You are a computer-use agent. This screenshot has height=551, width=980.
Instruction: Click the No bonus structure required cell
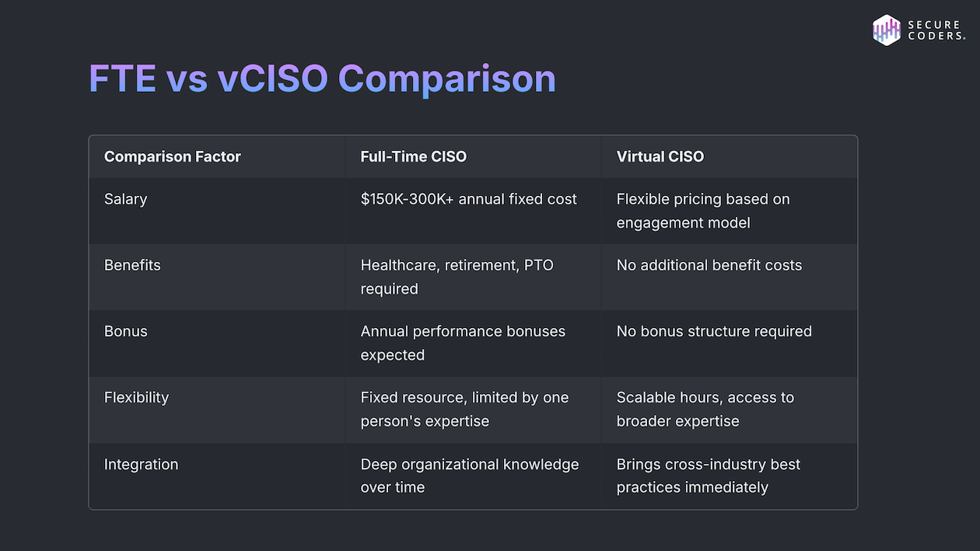click(714, 331)
